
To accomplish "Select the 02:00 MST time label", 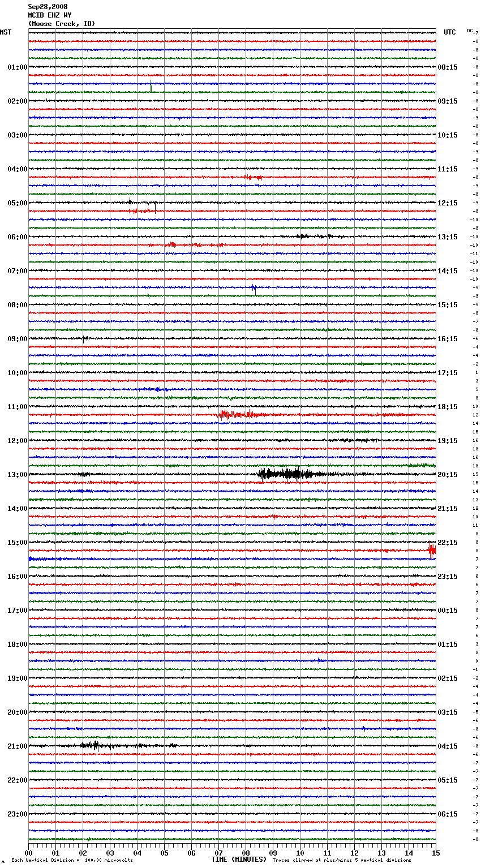I will pyautogui.click(x=18, y=101).
